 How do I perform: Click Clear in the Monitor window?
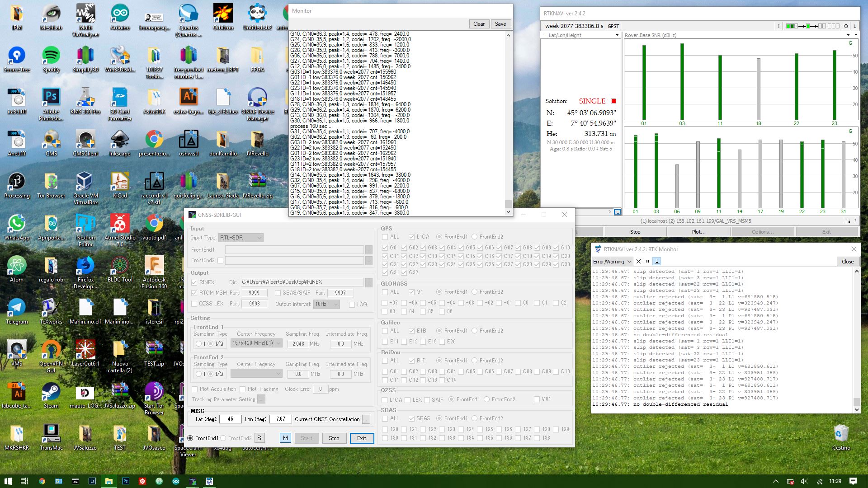click(x=479, y=23)
